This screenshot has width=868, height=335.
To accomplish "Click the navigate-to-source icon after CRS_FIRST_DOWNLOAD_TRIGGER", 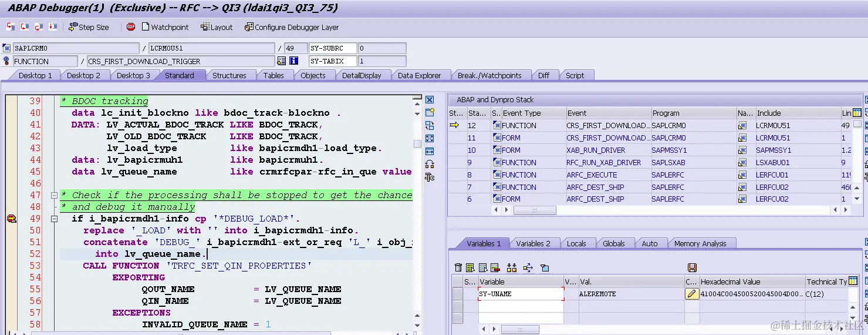I will [281, 61].
